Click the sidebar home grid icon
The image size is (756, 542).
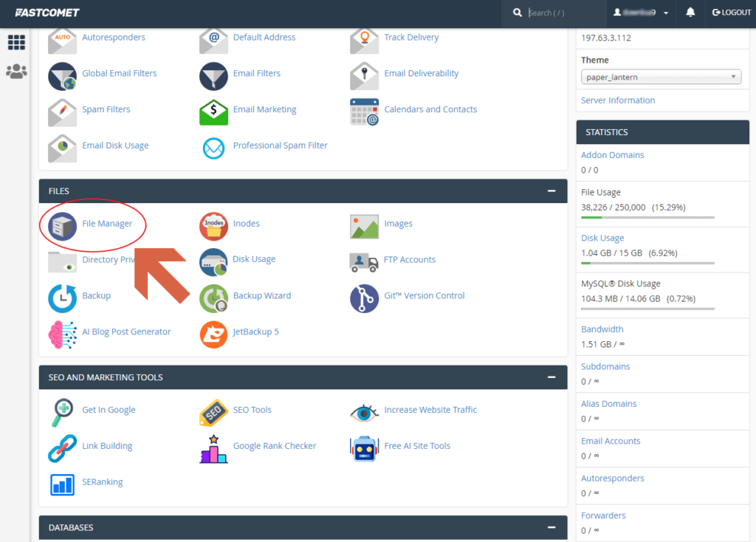coord(16,42)
